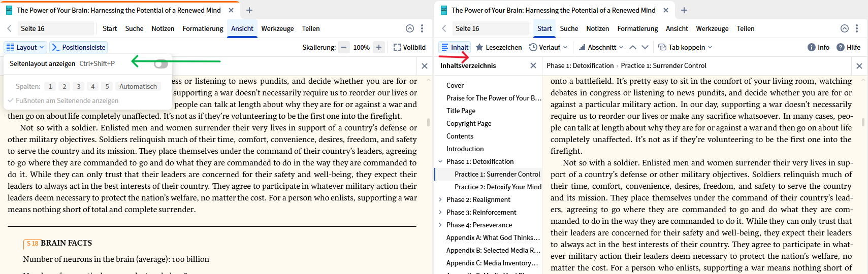Open the Info button

pyautogui.click(x=818, y=47)
